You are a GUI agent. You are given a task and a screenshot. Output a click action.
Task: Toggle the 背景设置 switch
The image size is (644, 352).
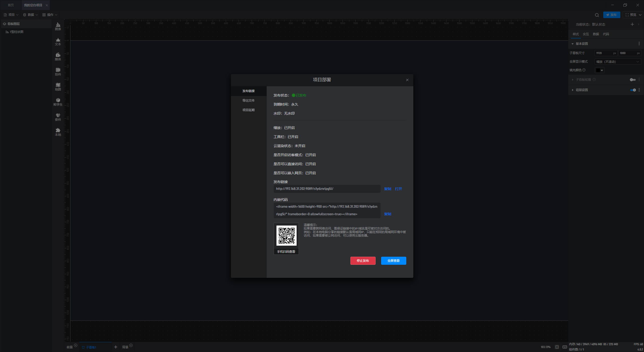[633, 90]
